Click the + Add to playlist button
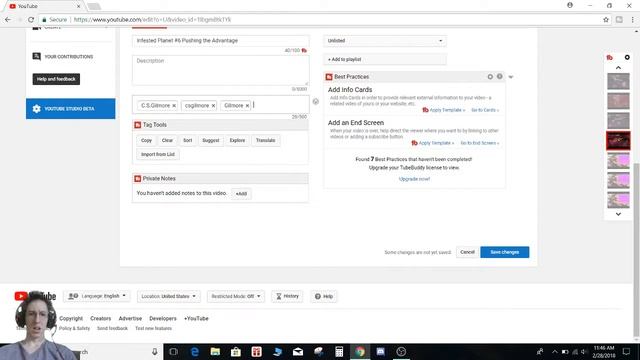 click(x=385, y=59)
